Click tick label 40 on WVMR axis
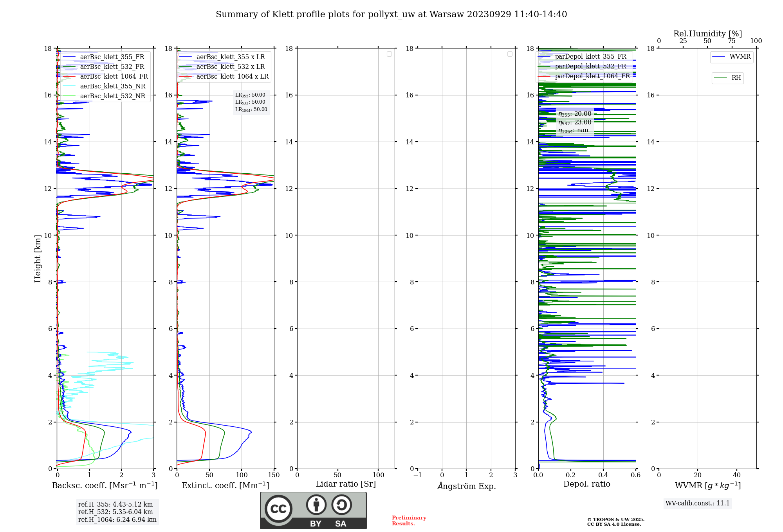This screenshot has height=532, width=783. pos(737,475)
